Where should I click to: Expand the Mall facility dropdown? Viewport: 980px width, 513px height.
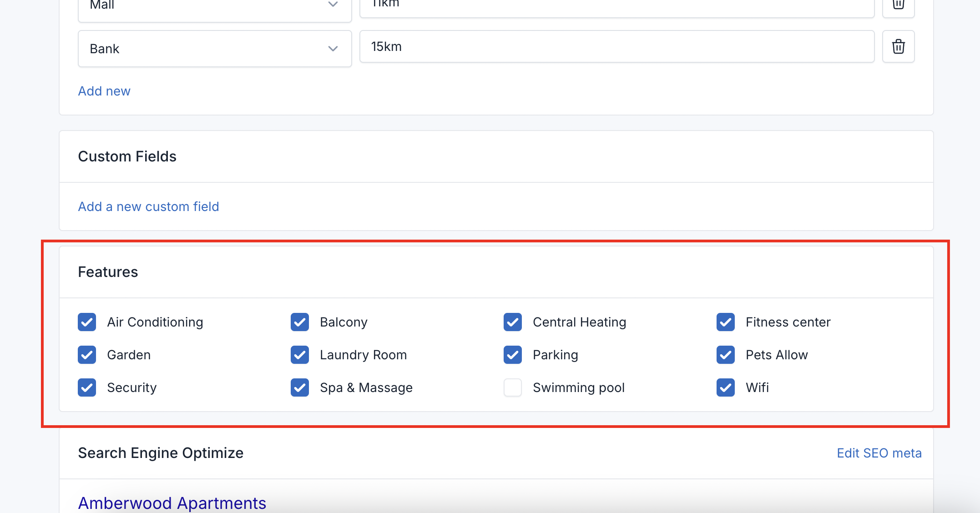[214, 7]
